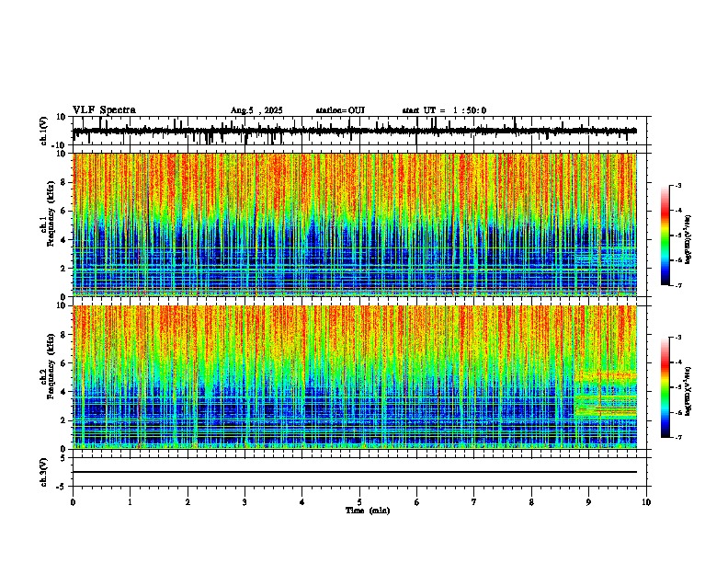
Task: Click the "Time (min)" axis title
Action: (368, 511)
